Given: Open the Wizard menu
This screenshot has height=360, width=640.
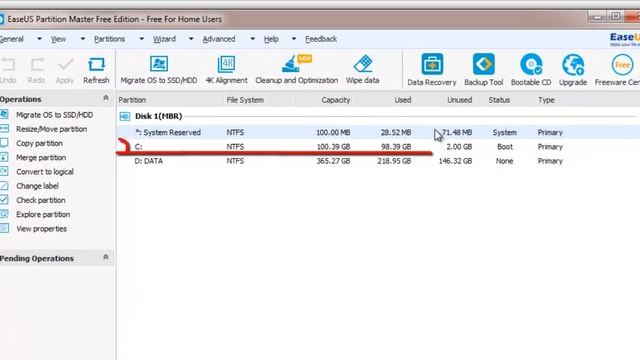Looking at the screenshot, I should click(x=164, y=39).
